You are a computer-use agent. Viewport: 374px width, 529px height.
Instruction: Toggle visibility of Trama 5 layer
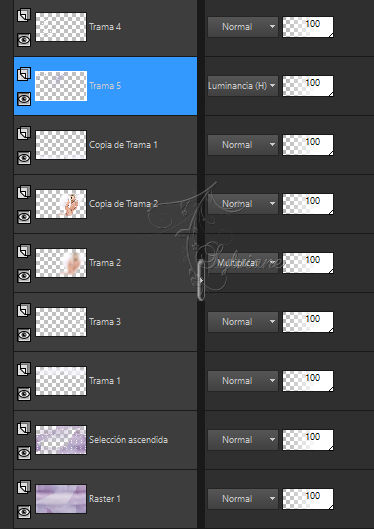(x=24, y=99)
